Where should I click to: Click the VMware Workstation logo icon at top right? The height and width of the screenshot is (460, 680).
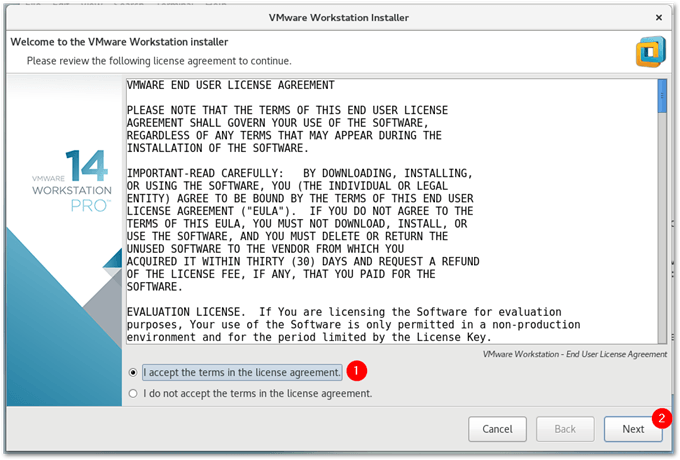pyautogui.click(x=651, y=52)
